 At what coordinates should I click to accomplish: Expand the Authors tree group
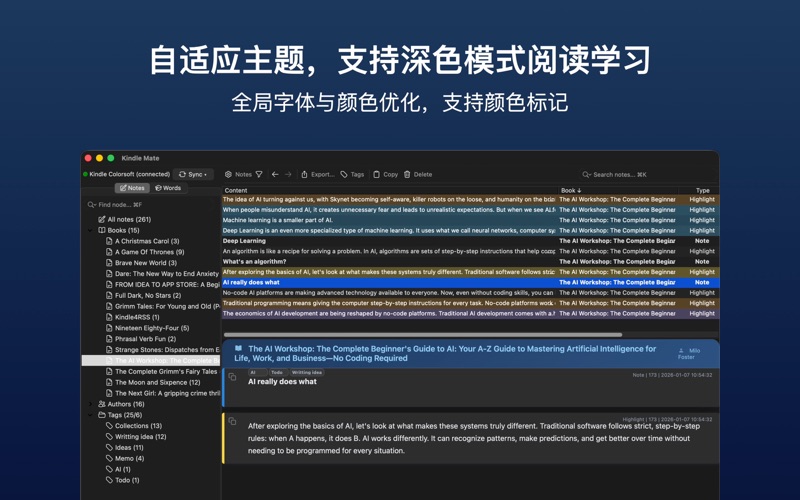pos(91,404)
